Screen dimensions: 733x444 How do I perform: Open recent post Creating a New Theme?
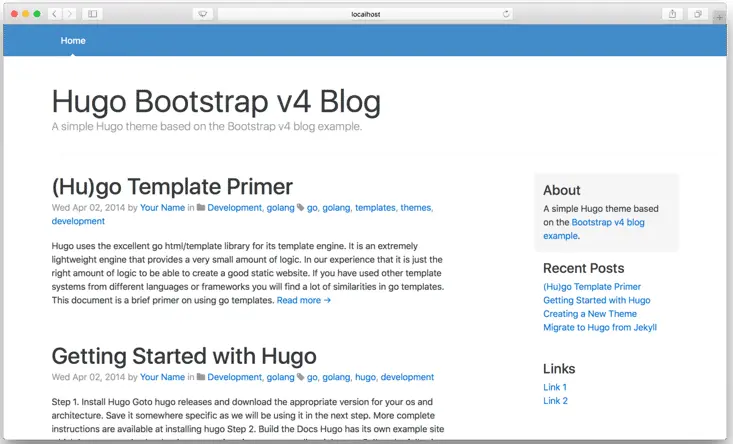point(590,314)
